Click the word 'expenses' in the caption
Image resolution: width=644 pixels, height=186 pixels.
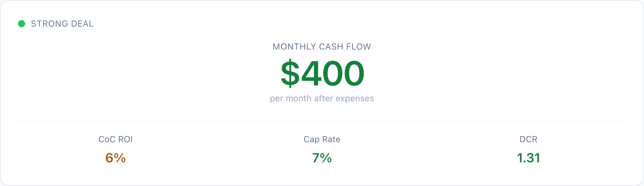[355, 98]
